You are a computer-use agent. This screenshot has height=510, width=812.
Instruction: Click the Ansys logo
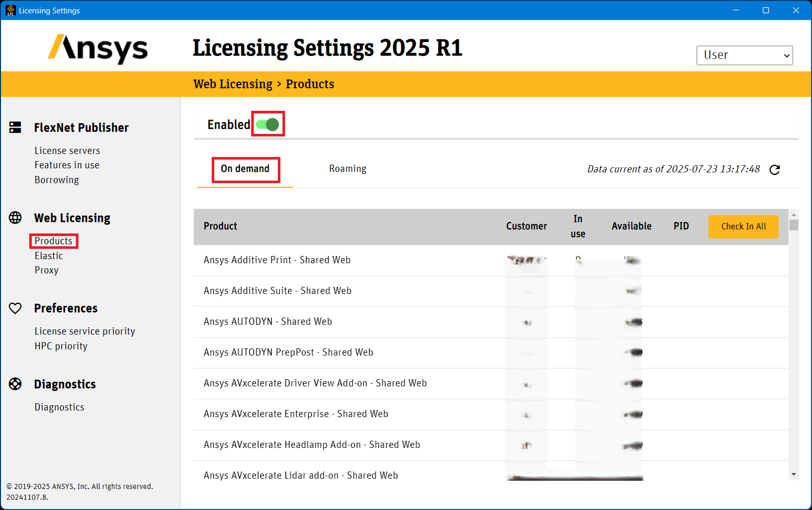click(98, 48)
